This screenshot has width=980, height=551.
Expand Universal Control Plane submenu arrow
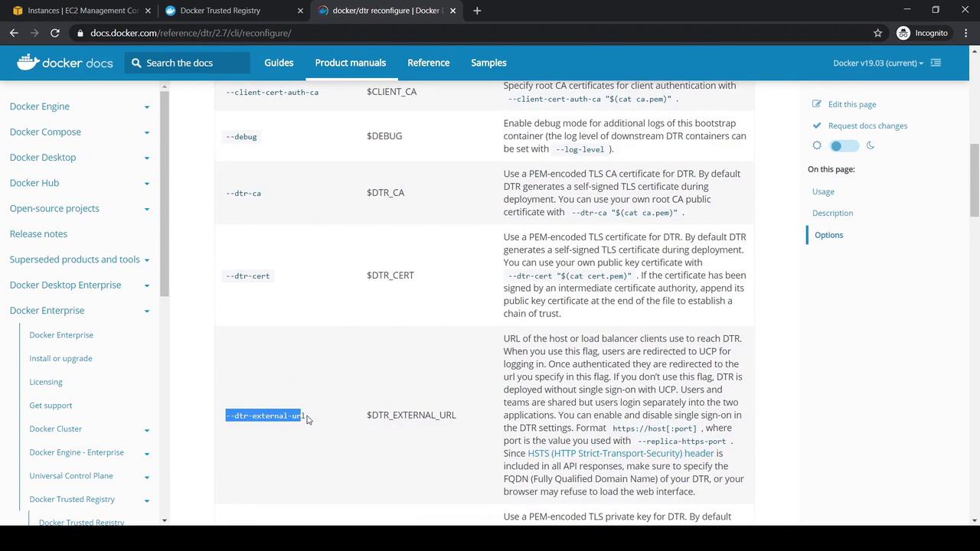click(x=146, y=476)
